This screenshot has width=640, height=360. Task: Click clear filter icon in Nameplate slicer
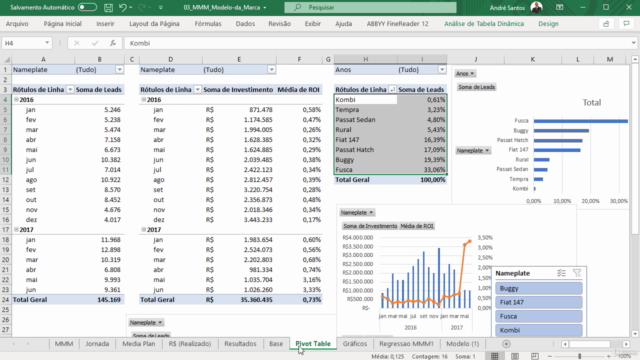577,273
